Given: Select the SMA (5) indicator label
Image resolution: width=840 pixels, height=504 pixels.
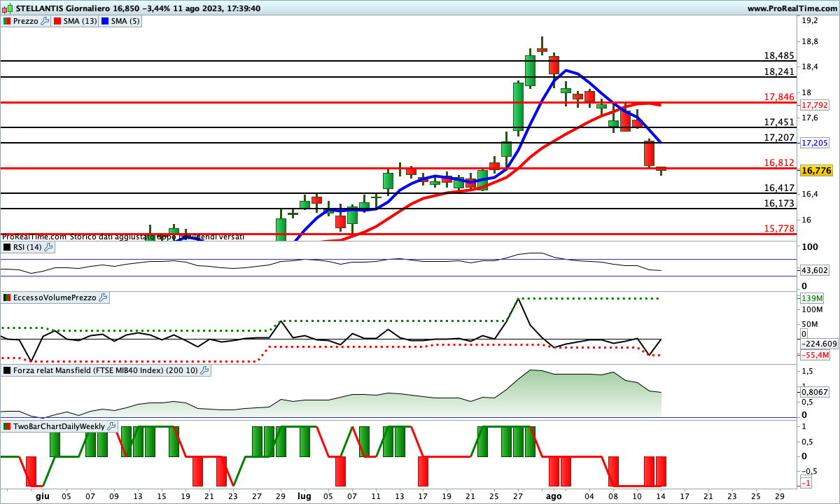Looking at the screenshot, I should coord(127,21).
